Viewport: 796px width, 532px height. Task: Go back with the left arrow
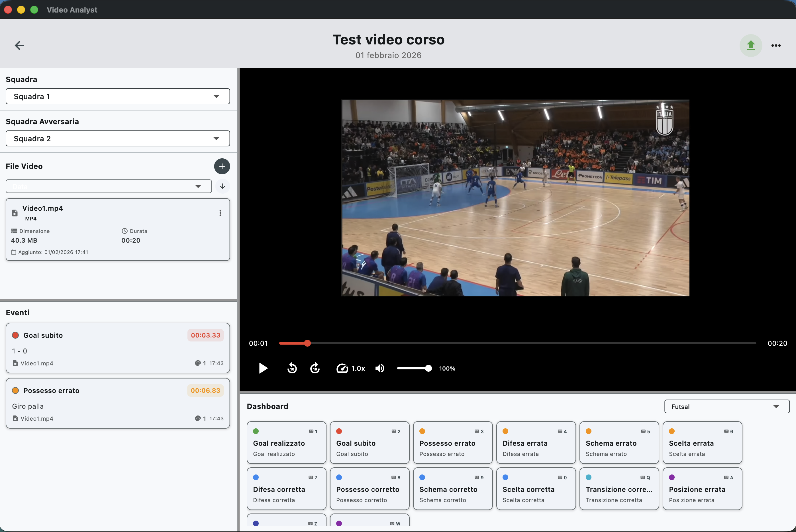tap(19, 46)
